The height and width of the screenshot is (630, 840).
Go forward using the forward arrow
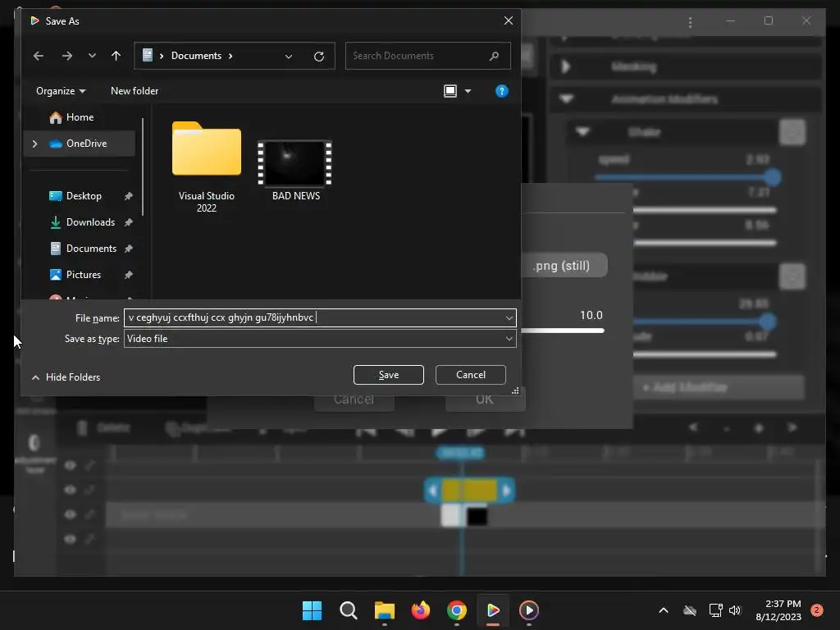[x=67, y=56]
